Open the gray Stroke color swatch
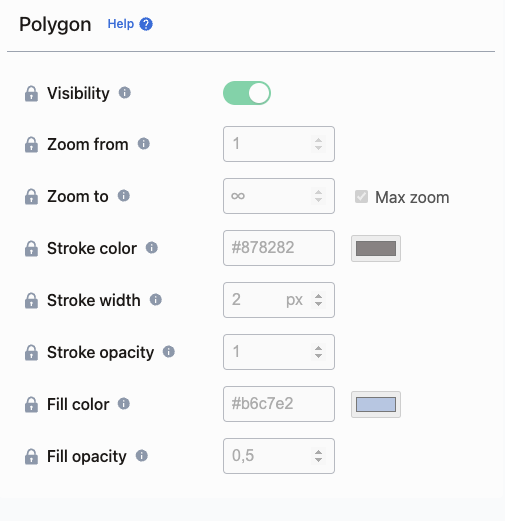 [376, 249]
